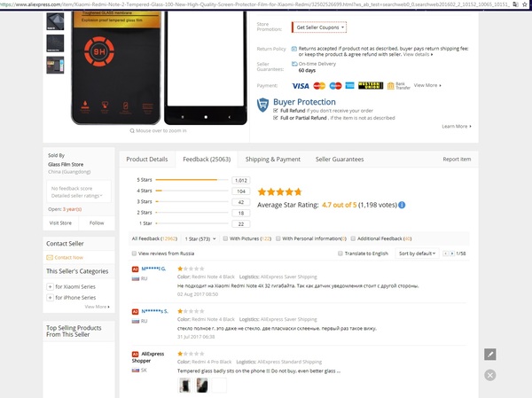Click the return policy icon
Screen dimensions: 532x398
click(x=294, y=49)
